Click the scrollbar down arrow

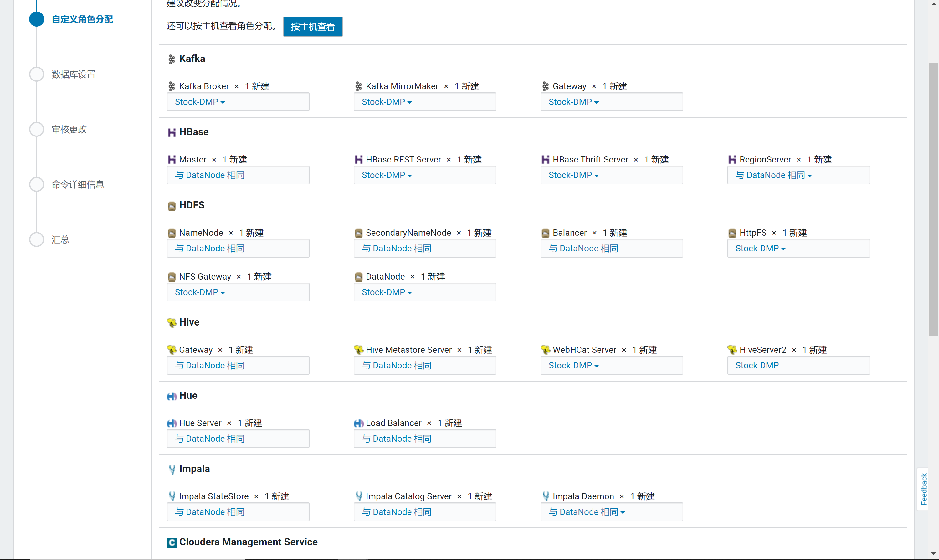[x=933, y=554]
